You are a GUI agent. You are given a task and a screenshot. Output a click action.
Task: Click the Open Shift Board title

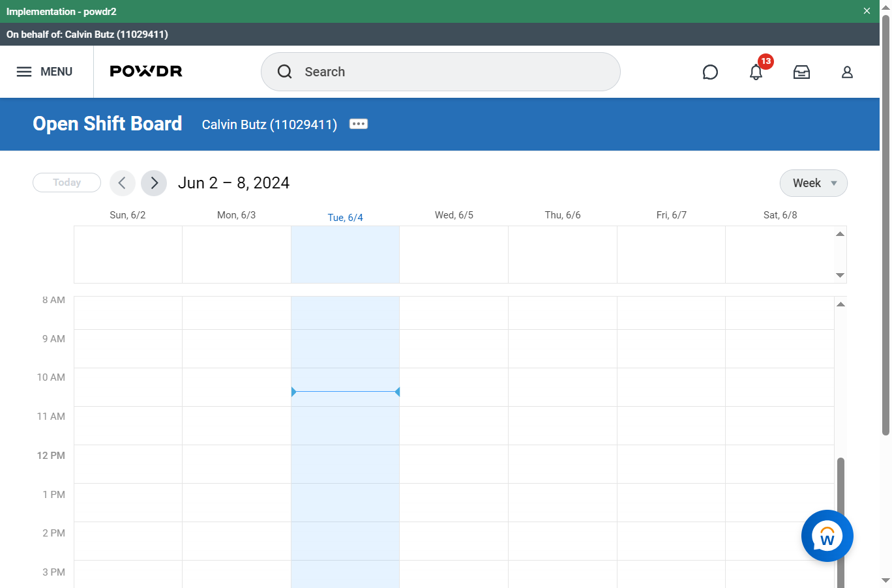tap(108, 124)
